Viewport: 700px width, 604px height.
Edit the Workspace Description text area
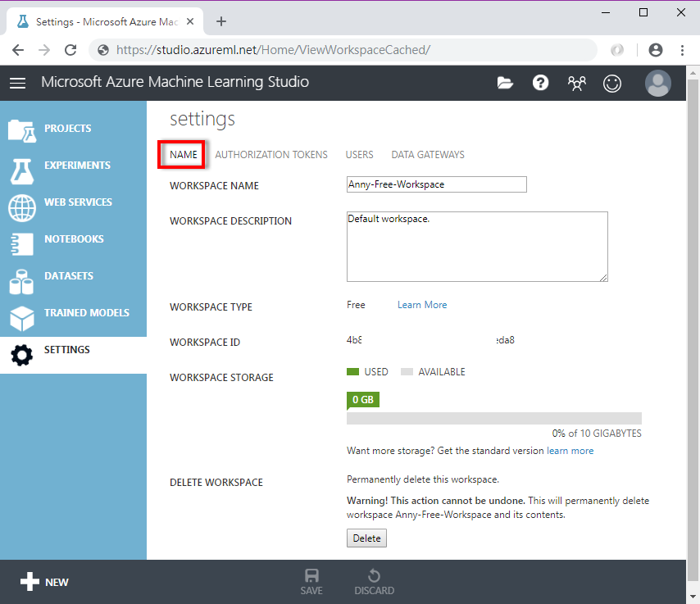[x=477, y=247]
